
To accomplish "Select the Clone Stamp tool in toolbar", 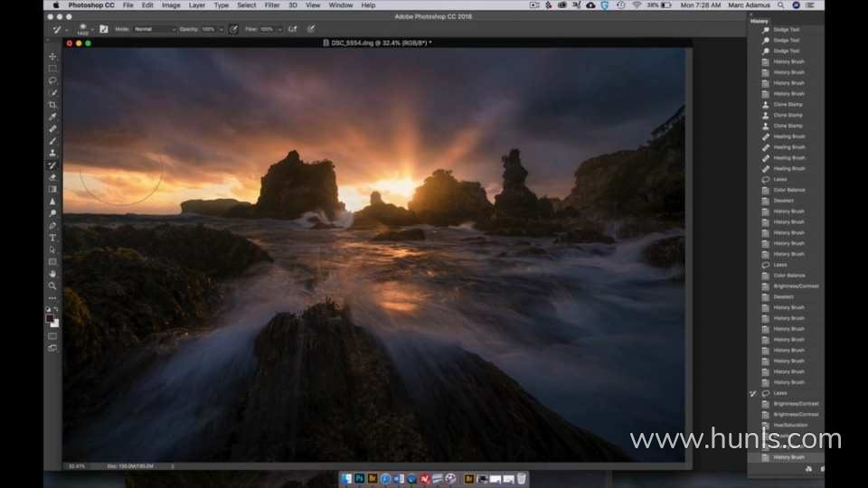I will pyautogui.click(x=52, y=153).
